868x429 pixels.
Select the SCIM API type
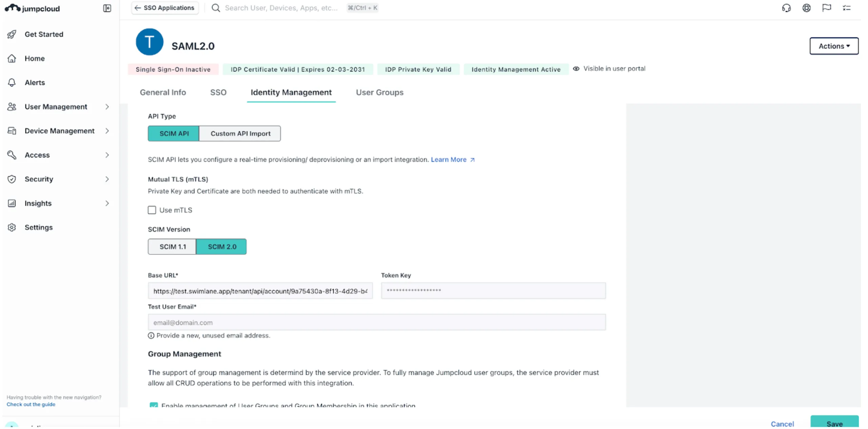pos(174,133)
